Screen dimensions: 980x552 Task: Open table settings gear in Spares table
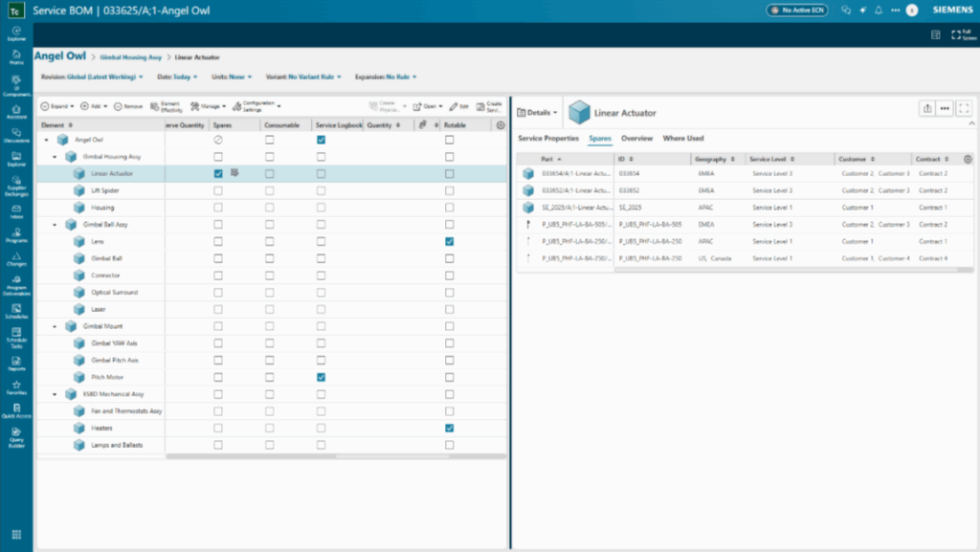pyautogui.click(x=968, y=159)
